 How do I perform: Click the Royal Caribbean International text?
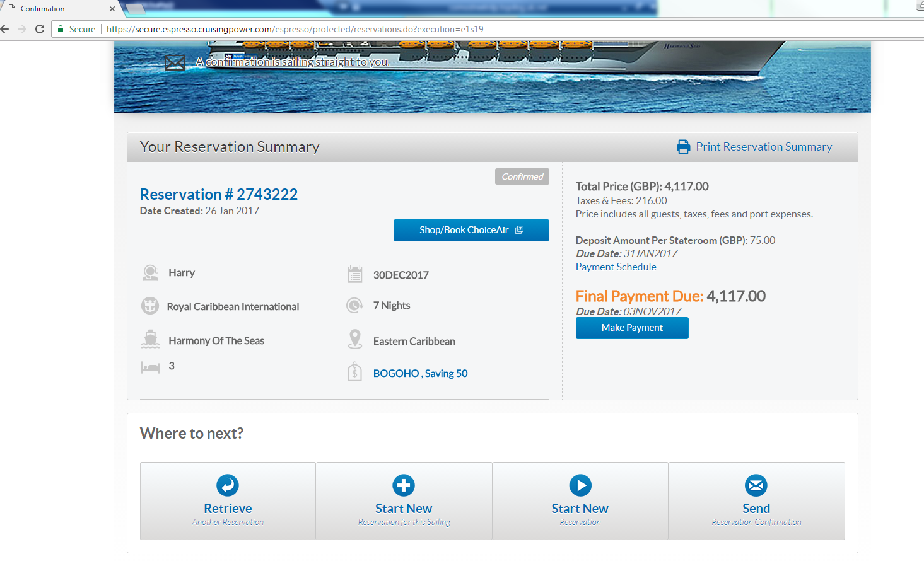[233, 306]
